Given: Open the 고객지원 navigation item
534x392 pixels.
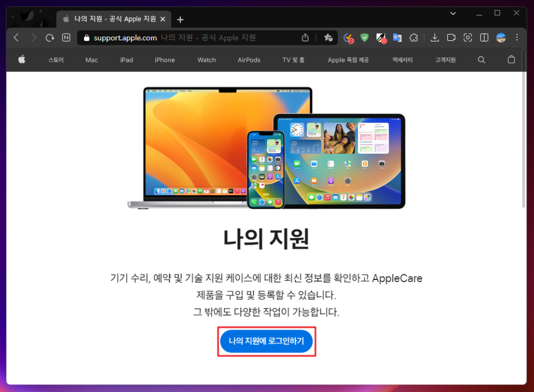Looking at the screenshot, I should tap(445, 60).
